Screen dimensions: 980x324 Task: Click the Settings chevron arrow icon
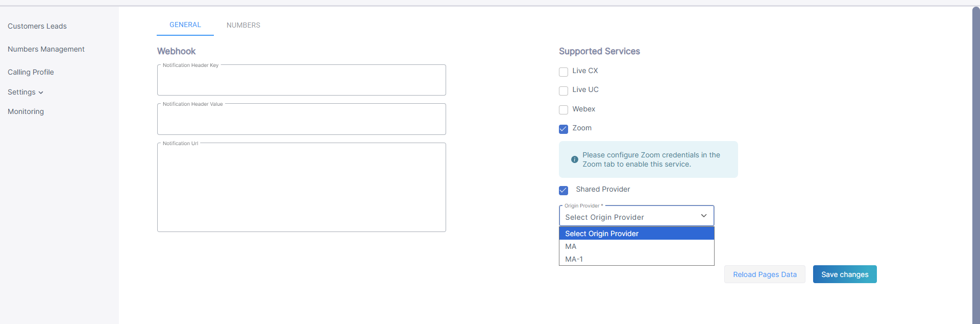[x=41, y=92]
